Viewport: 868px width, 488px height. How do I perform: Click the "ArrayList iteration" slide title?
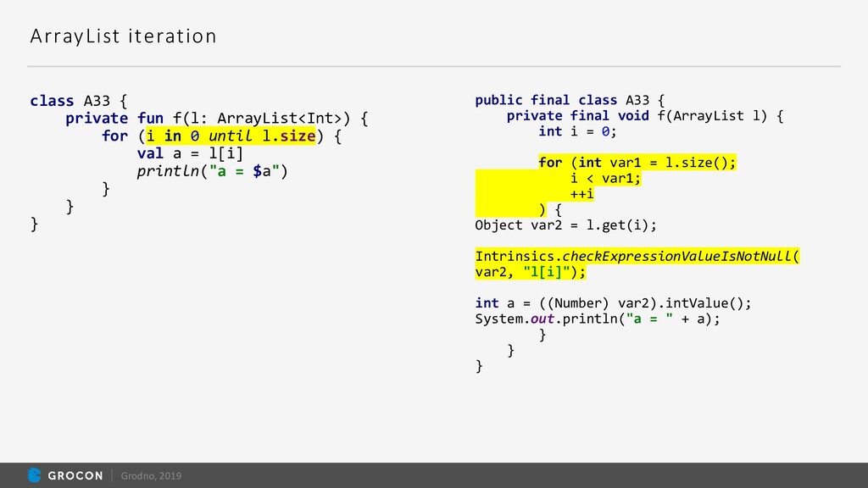click(123, 36)
